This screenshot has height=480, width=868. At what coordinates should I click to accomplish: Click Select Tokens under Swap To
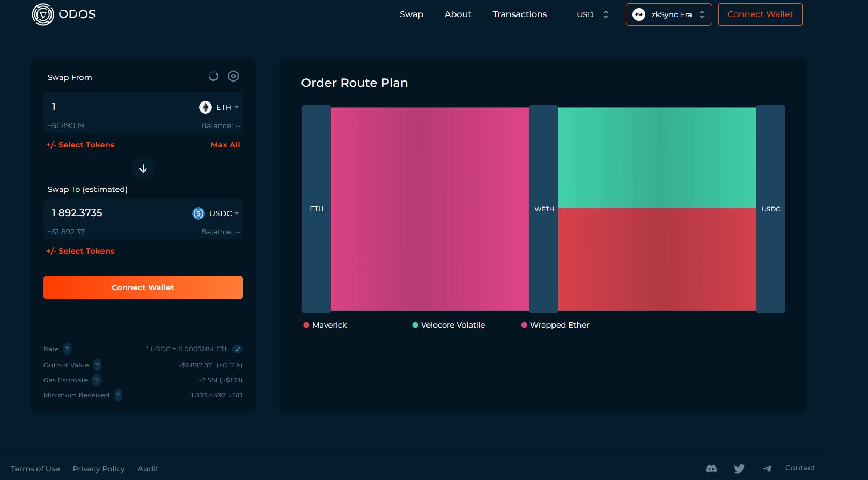coord(80,251)
